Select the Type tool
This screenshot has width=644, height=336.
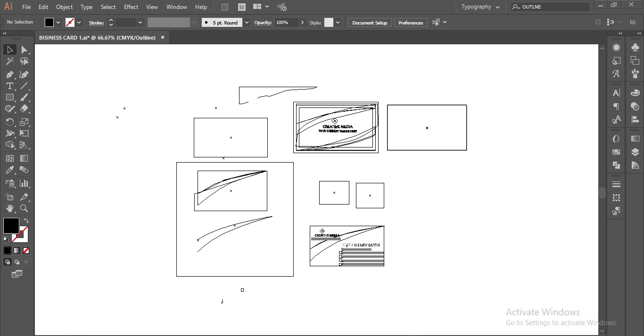(x=9, y=86)
